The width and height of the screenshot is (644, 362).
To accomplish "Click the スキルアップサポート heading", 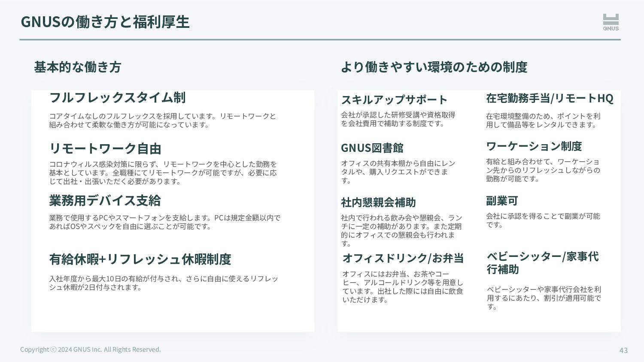I will (394, 100).
